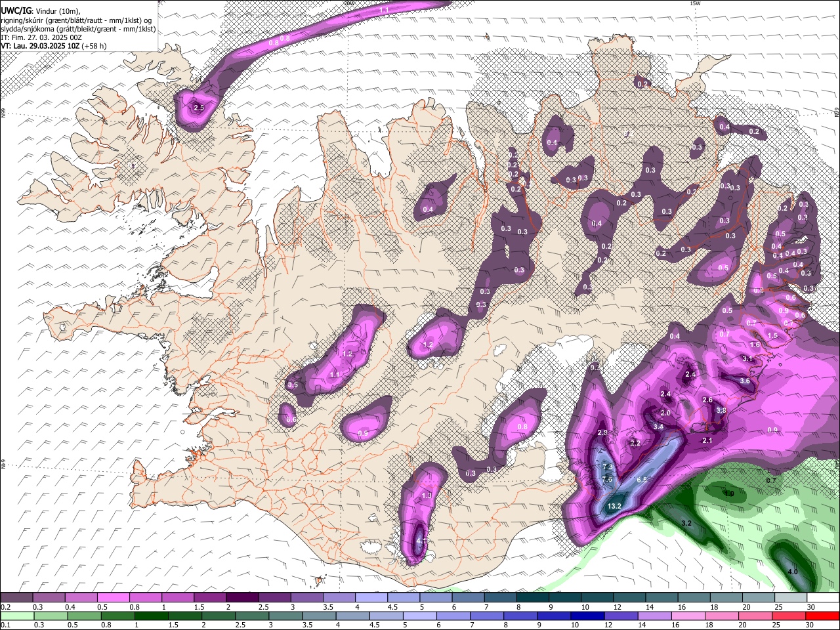840x630 pixels.
Task: Click the 2.0 value on the map
Action: pyautogui.click(x=665, y=413)
